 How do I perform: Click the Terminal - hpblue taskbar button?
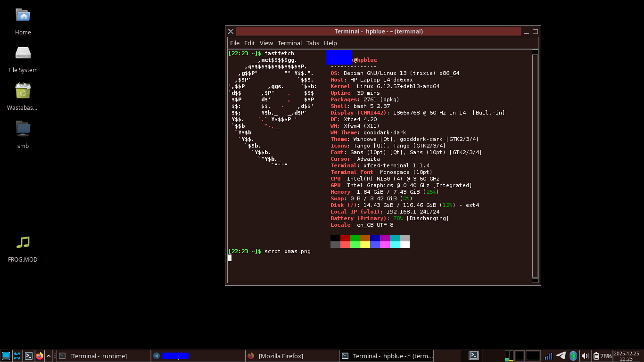387,356
